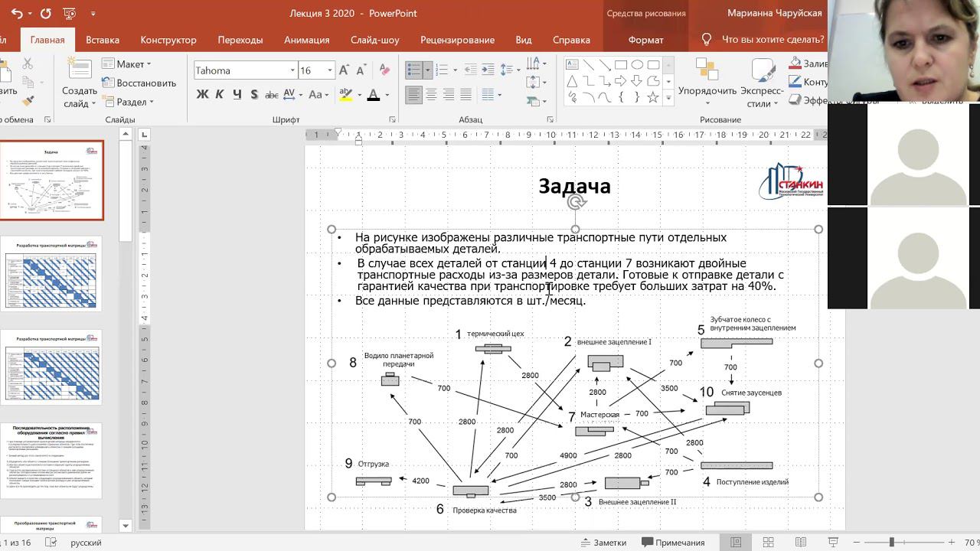Toggle bold formatting (Ж)

[x=202, y=95]
